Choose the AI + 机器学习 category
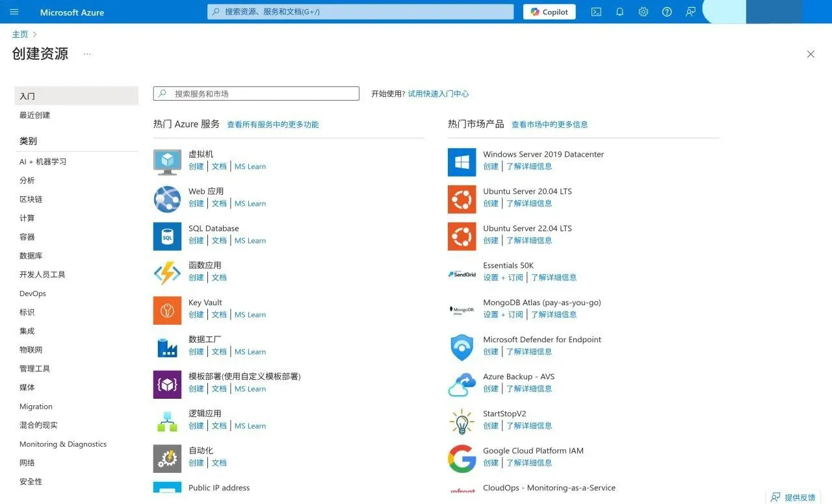The height and width of the screenshot is (504, 832). (x=43, y=162)
